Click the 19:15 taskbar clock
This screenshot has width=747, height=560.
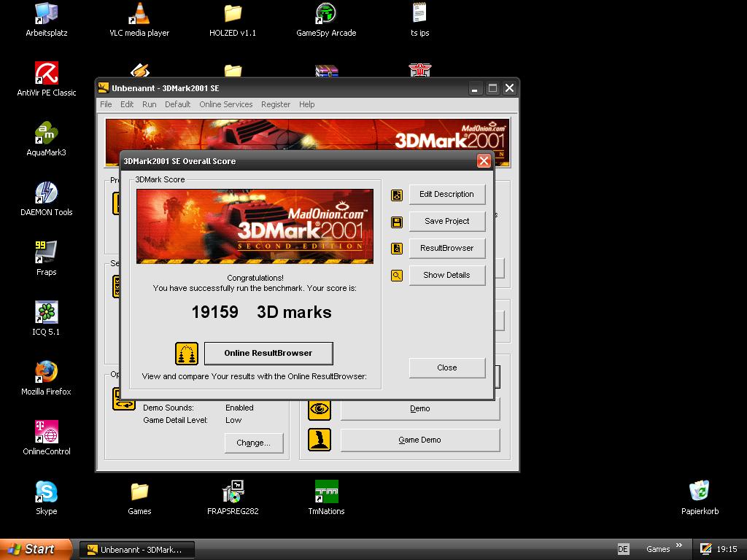[727, 549]
